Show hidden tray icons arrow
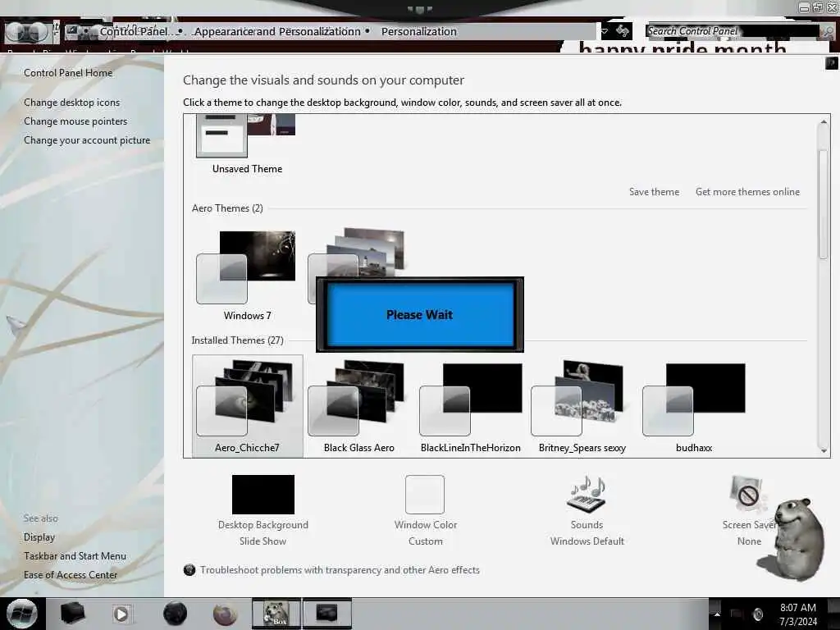Viewport: 840px width, 630px height. tap(717, 614)
